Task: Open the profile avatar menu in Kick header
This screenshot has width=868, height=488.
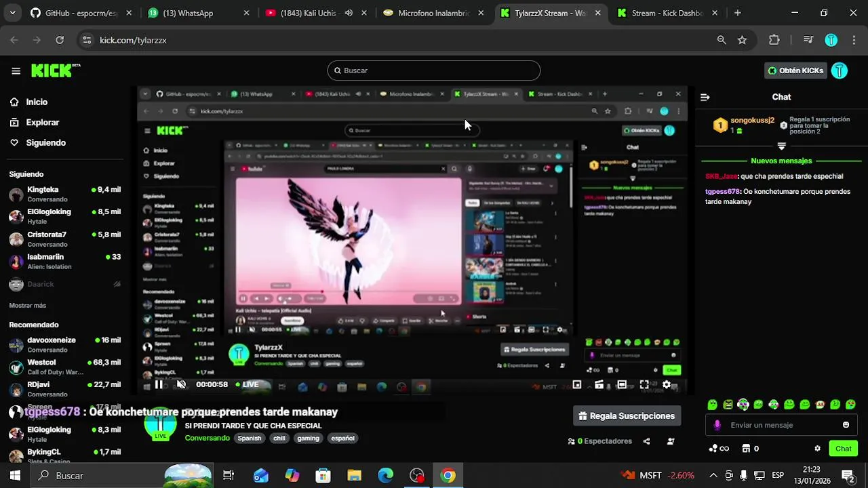Action: pos(840,70)
